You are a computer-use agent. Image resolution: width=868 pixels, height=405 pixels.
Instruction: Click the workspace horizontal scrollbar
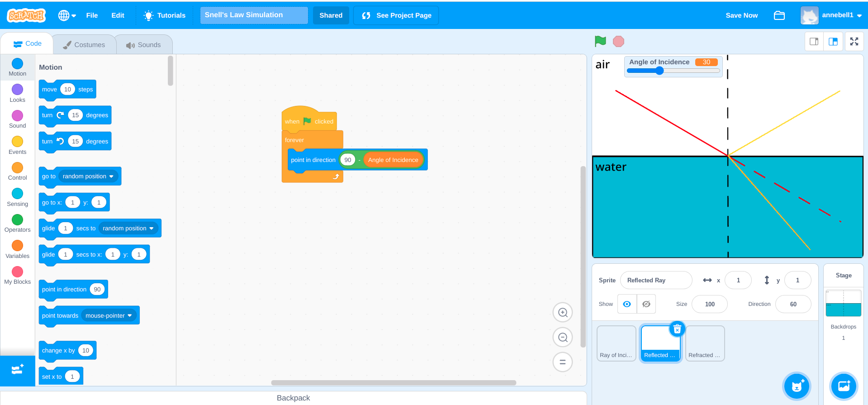point(394,382)
